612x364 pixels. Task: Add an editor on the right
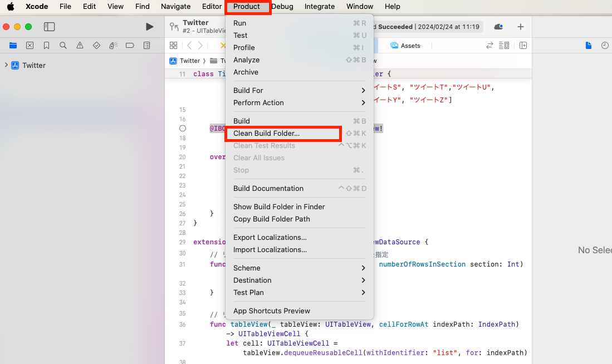(523, 45)
